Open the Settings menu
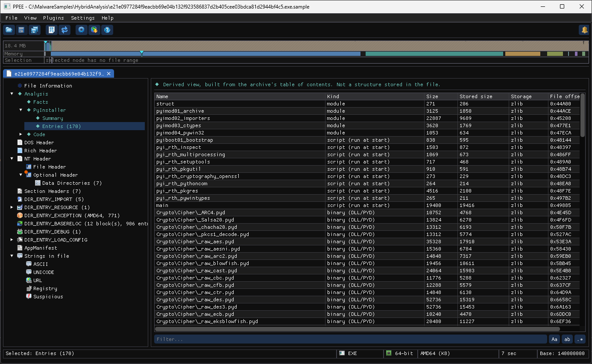Viewport: 592px width, 364px height. pos(83,18)
